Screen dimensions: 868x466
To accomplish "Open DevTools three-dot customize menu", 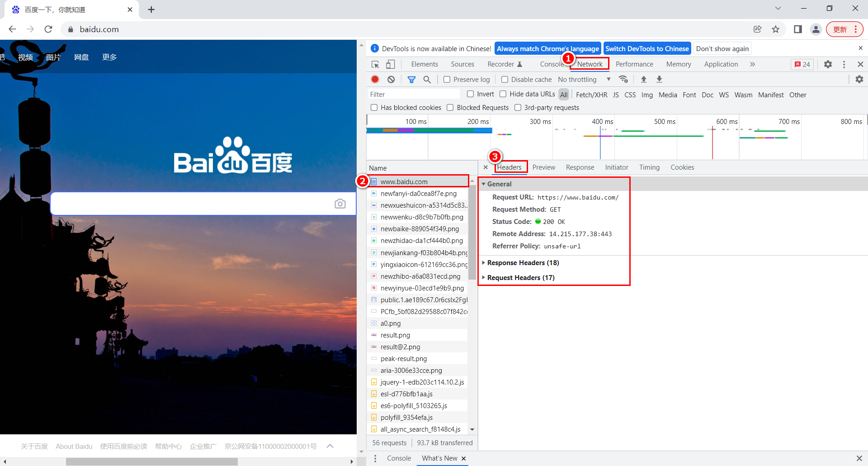I will click(844, 64).
